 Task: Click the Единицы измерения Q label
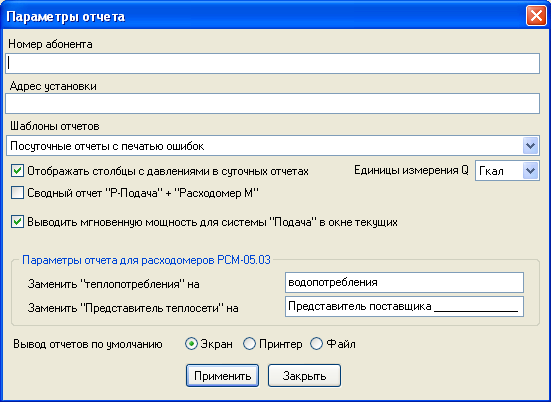point(411,170)
